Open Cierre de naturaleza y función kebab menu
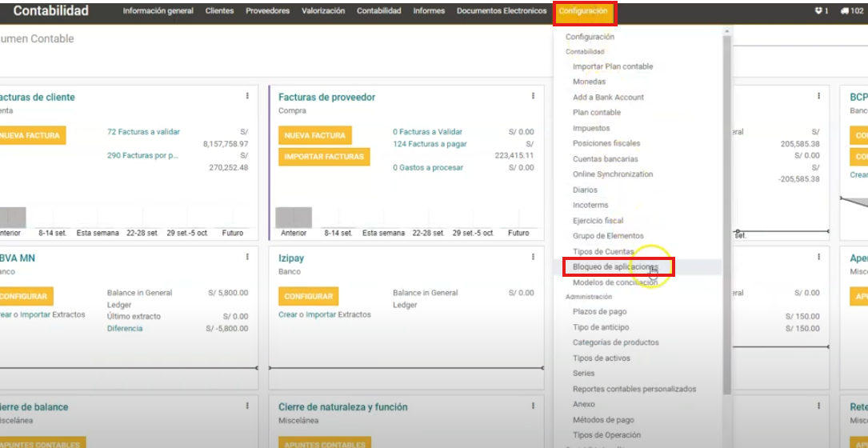The height and width of the screenshot is (448, 868). (533, 406)
